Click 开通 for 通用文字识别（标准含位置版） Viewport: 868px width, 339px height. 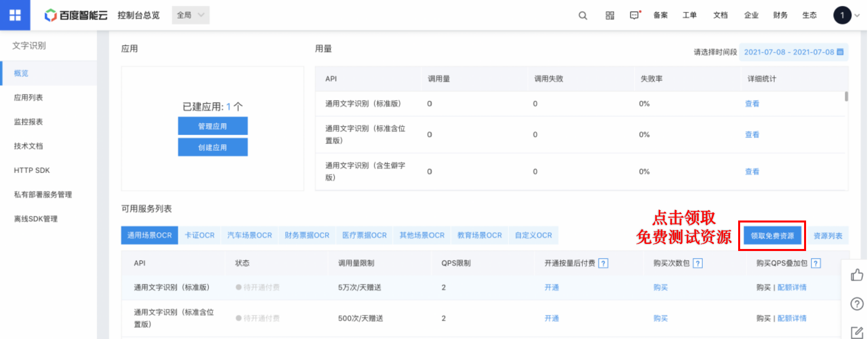click(x=552, y=318)
